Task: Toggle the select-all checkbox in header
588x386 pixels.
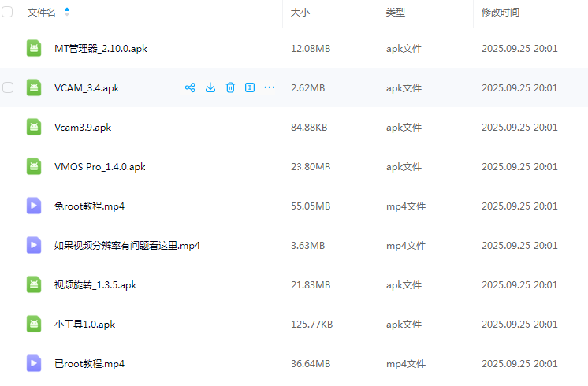Action: pos(7,12)
